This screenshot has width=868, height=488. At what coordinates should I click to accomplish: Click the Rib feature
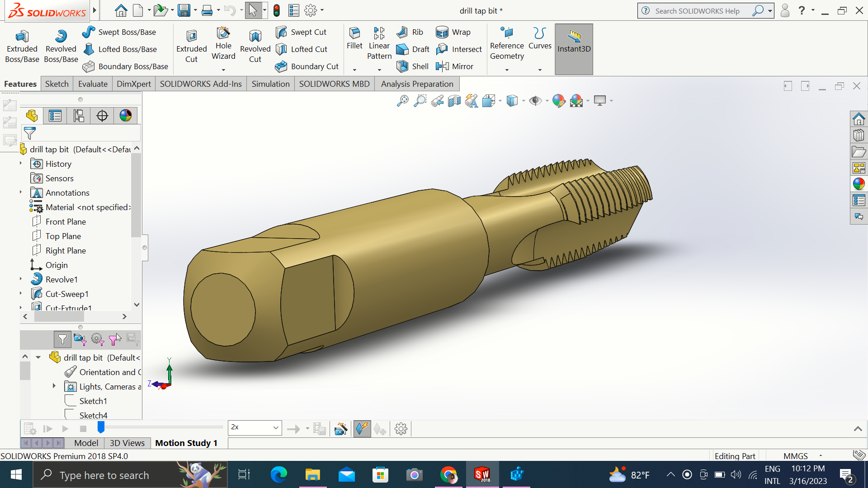point(410,32)
